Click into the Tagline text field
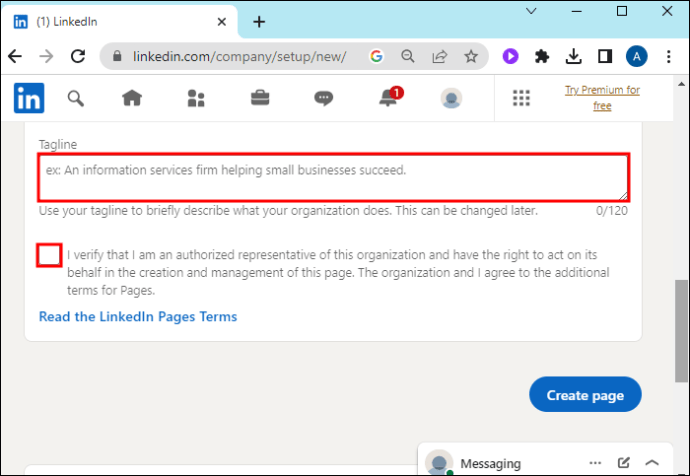The image size is (690, 476). (x=334, y=177)
